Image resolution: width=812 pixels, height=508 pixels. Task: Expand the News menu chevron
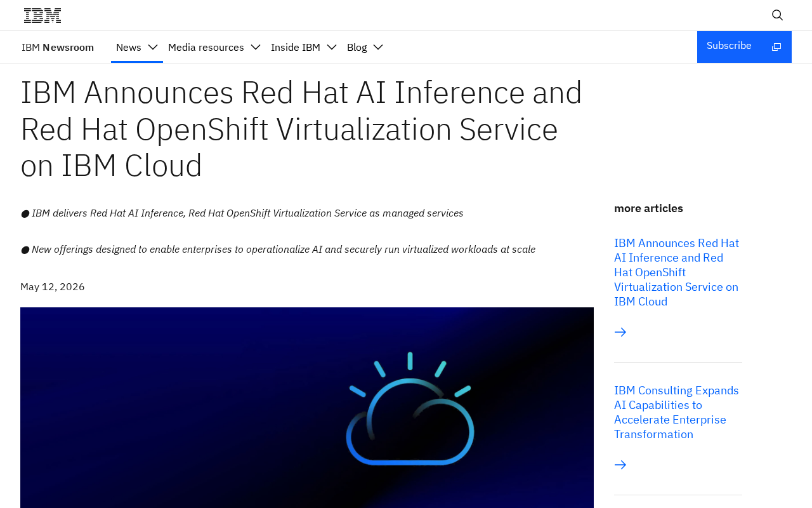click(153, 47)
